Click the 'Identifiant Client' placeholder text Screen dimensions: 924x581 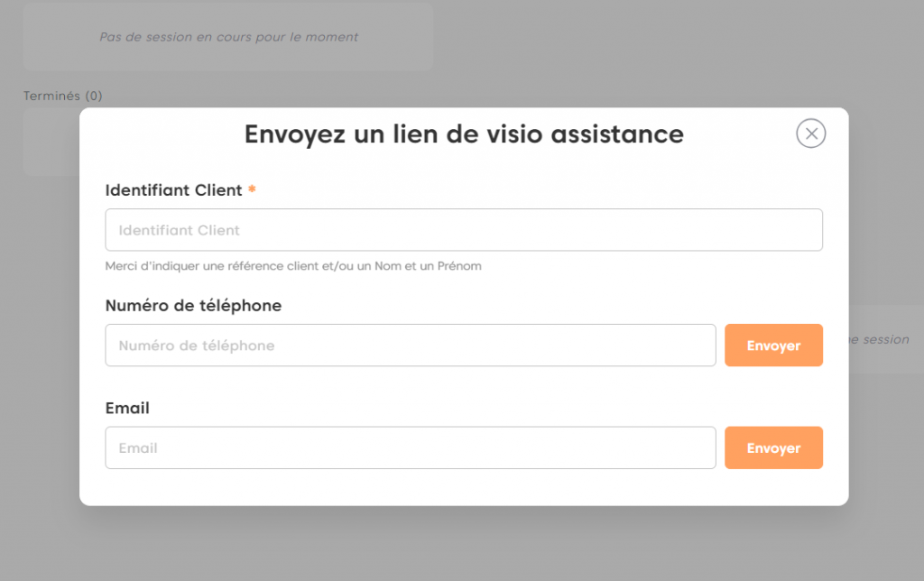(179, 230)
